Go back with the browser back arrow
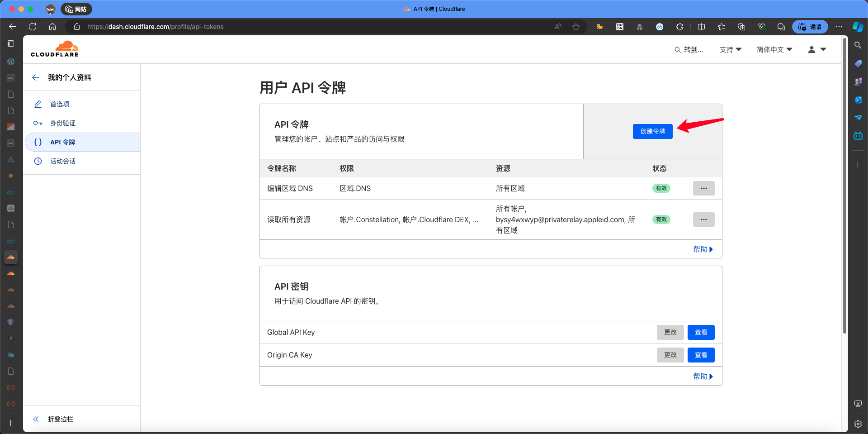Viewport: 868px width, 434px height. click(13, 27)
